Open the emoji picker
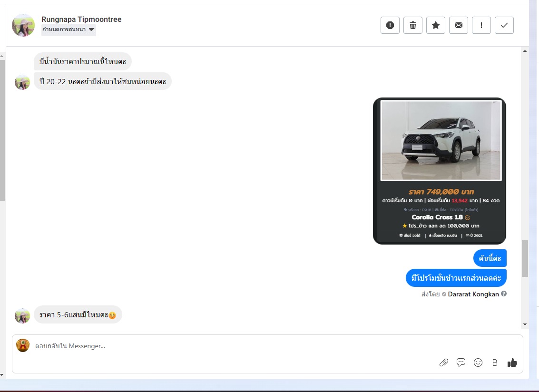Viewport: 539px width, 392px height. click(x=478, y=363)
